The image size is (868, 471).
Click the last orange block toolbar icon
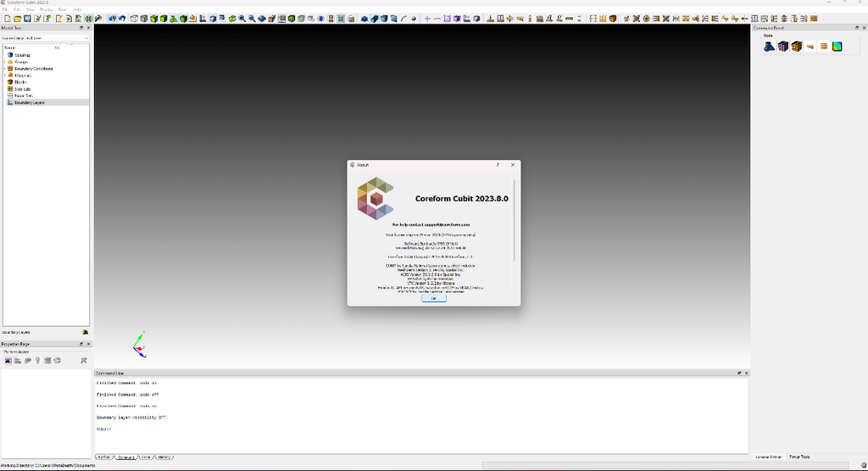(814, 19)
